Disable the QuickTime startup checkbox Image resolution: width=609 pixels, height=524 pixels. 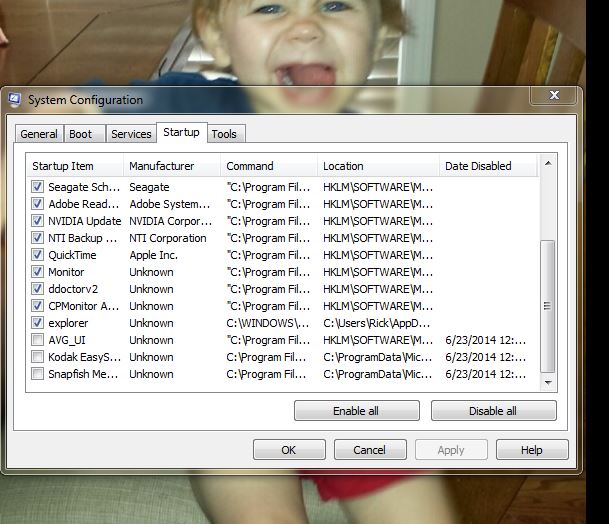[37, 255]
